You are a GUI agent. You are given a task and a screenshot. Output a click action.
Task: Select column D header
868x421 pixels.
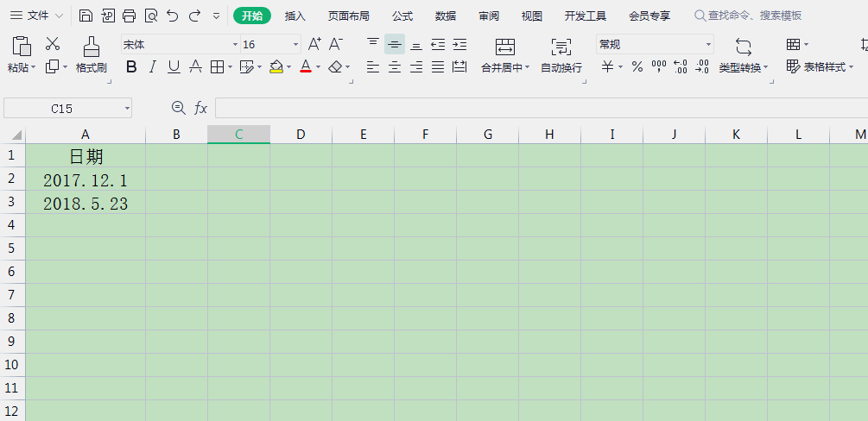[301, 134]
